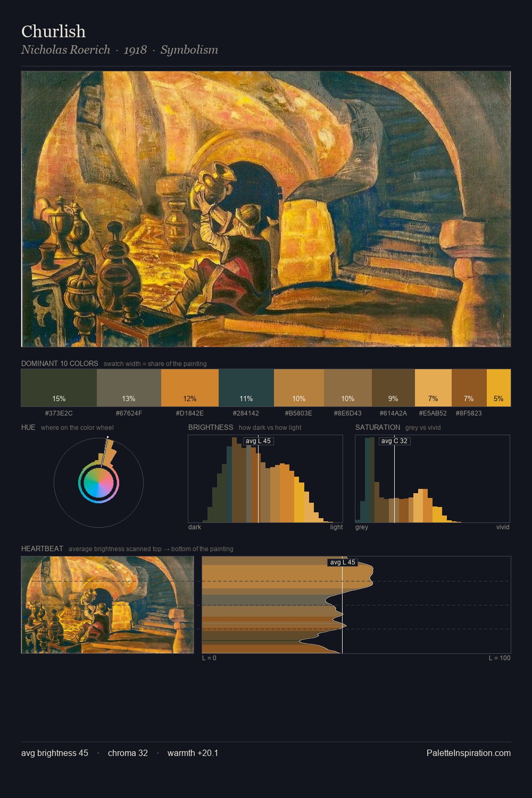Image resolution: width=532 pixels, height=798 pixels.
Task: Click 'swatch width = share of the painting' note
Action: [155, 364]
